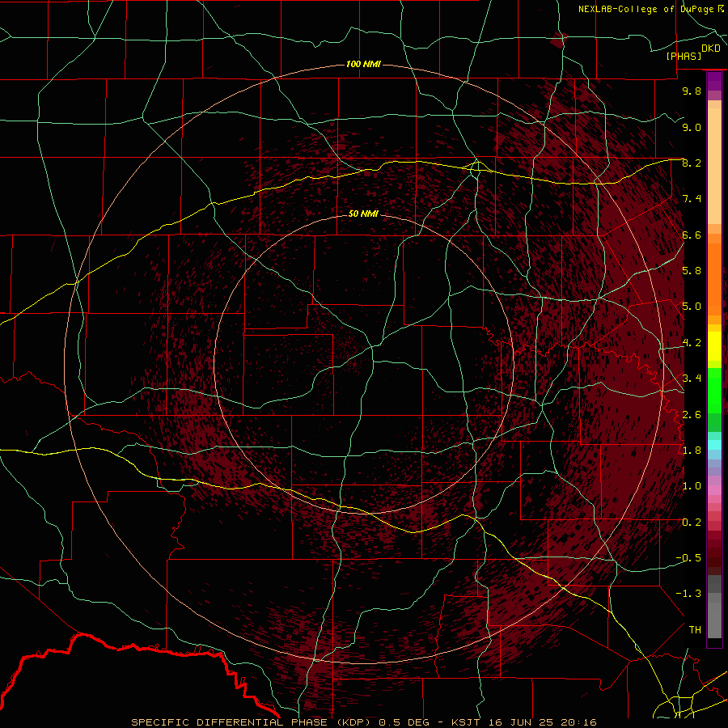Click the 2.6 scale value

coord(692,415)
